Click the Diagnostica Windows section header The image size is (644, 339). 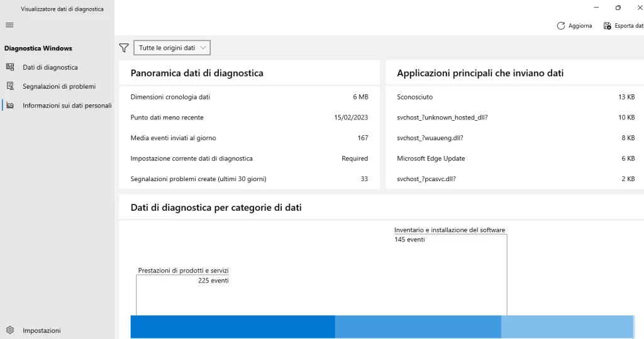pyautogui.click(x=38, y=48)
